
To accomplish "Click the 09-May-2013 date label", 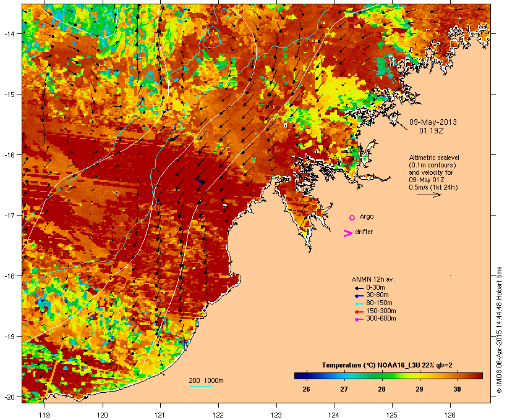I will click(433, 122).
